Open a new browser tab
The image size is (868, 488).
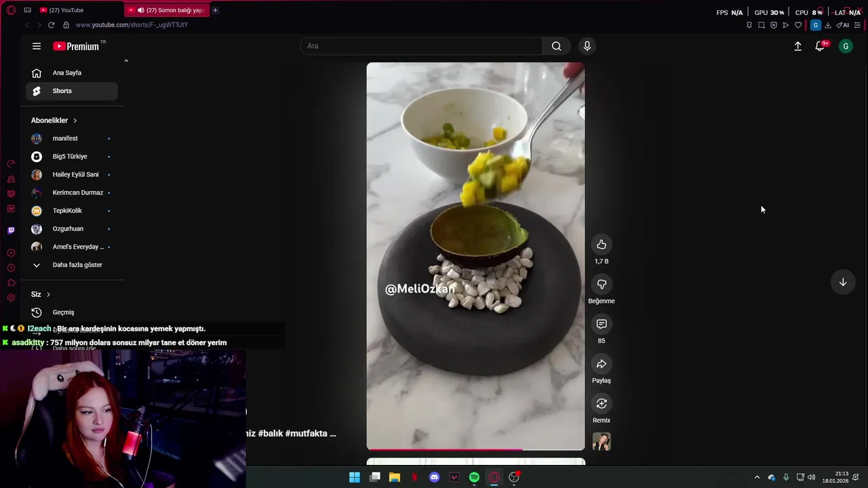tap(216, 10)
